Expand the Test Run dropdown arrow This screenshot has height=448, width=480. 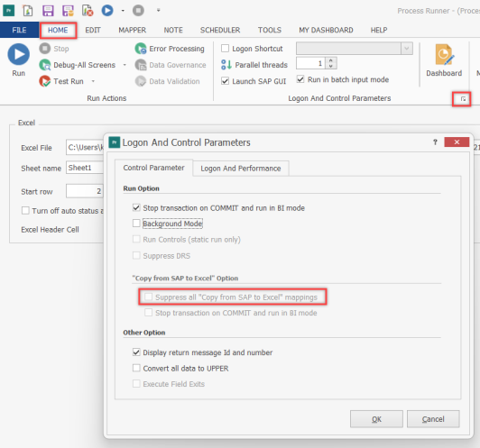(x=93, y=81)
